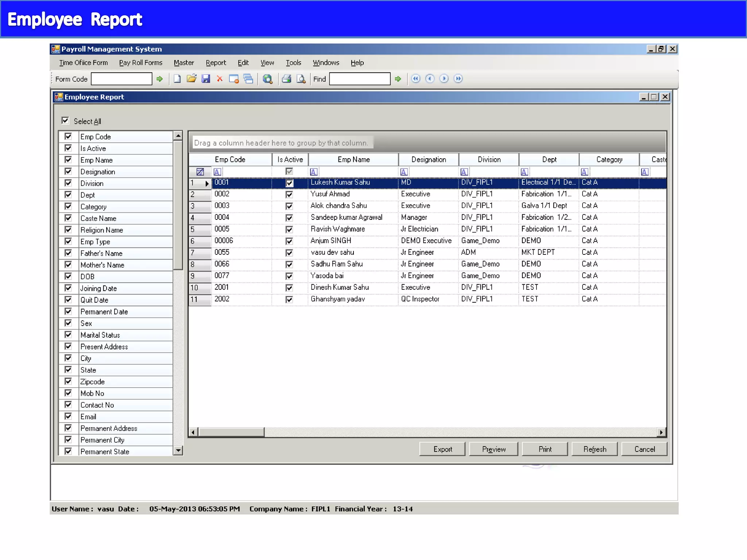Toggle Is Active for Yusuf Ahmad
Screen dimensions: 747x560
289,195
